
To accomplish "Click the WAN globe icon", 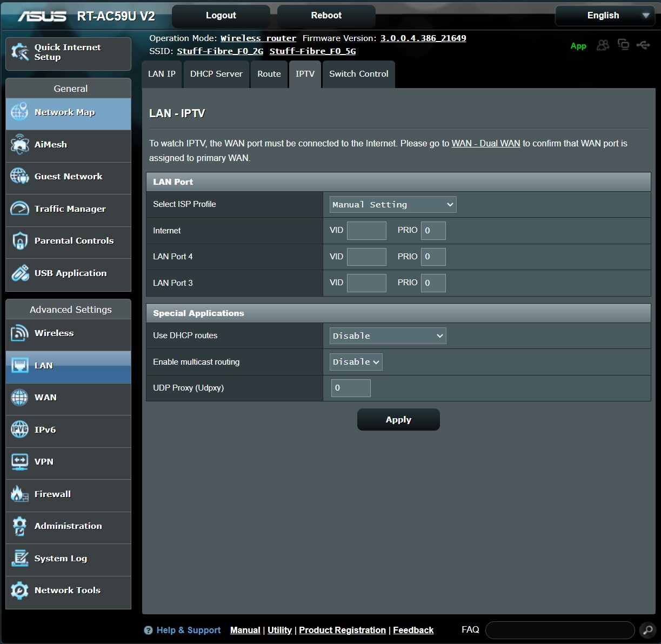I will (x=19, y=398).
